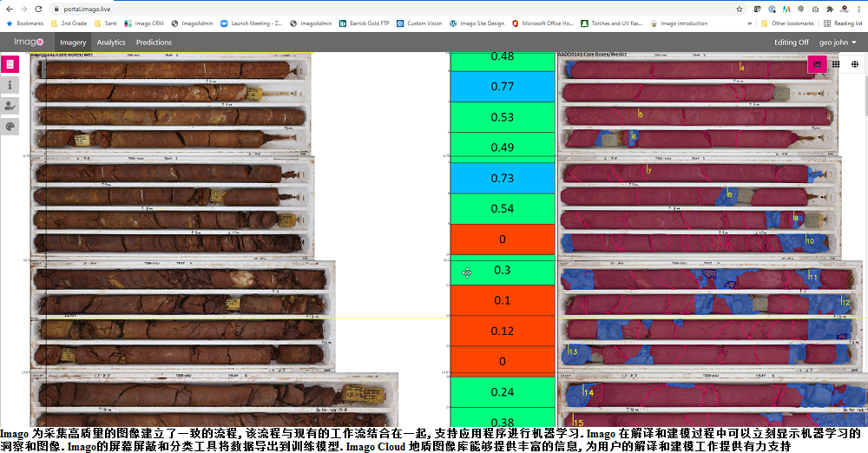Open the geo john user dropdown
The image size is (868, 453).
click(x=838, y=42)
